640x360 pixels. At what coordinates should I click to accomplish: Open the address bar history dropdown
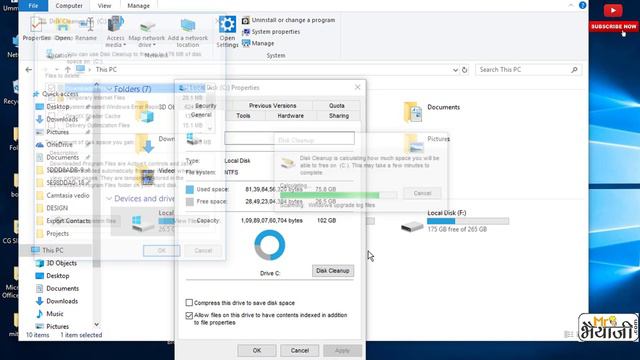pyautogui.click(x=455, y=70)
